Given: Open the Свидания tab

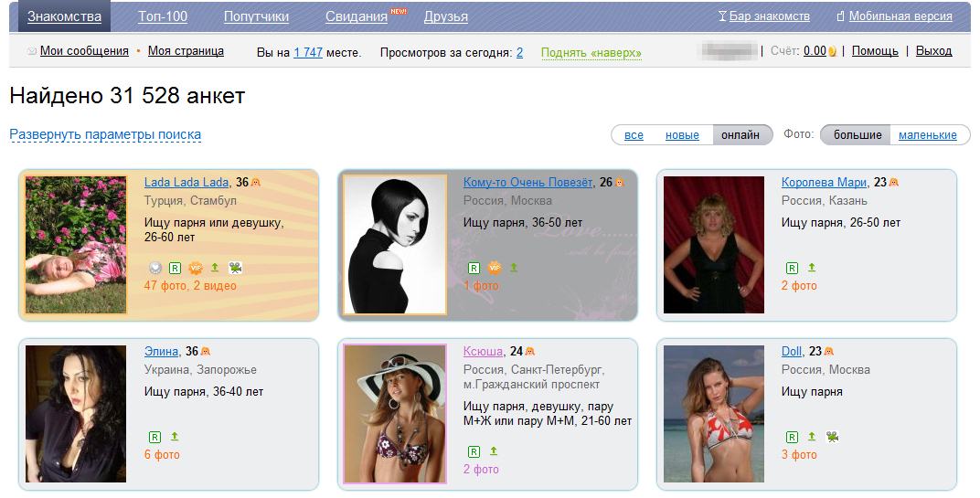Looking at the screenshot, I should pyautogui.click(x=357, y=16).
